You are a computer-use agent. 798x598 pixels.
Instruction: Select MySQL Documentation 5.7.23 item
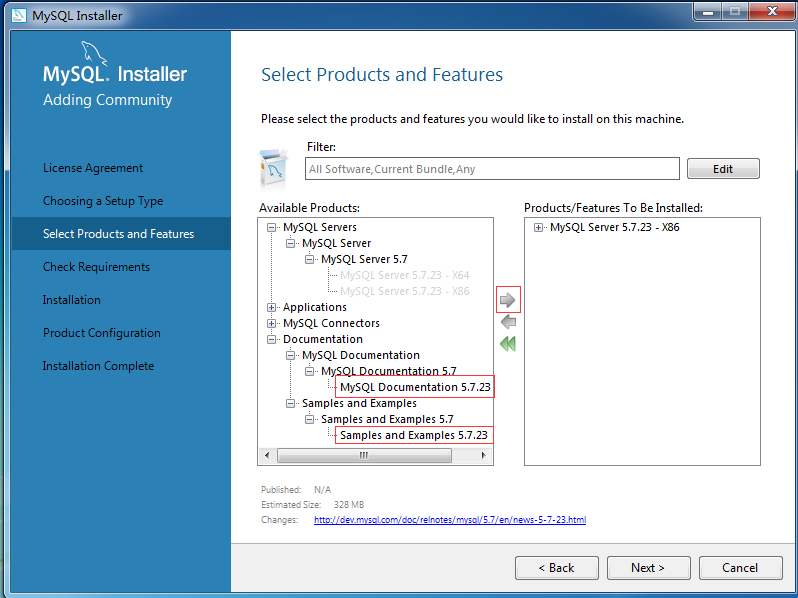coord(415,387)
